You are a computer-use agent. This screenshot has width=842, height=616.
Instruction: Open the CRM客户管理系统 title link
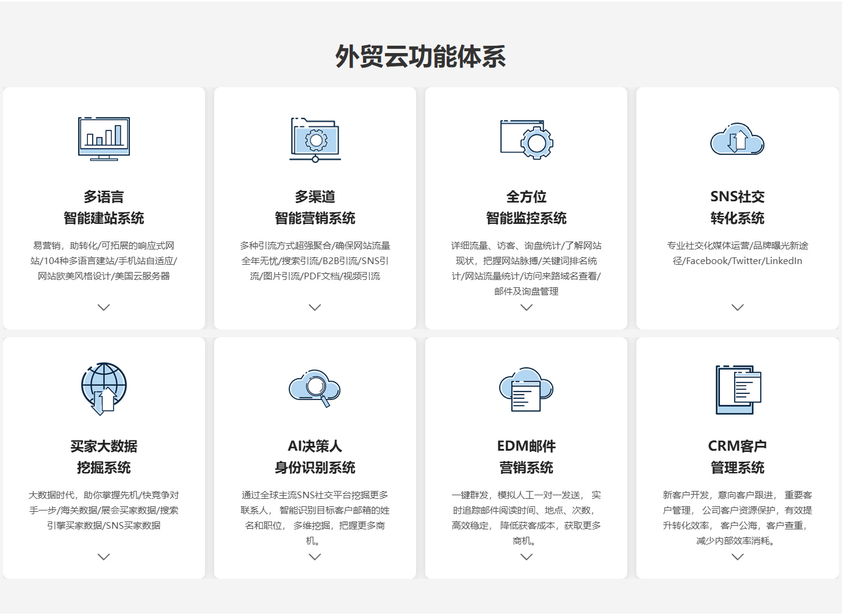point(737,457)
